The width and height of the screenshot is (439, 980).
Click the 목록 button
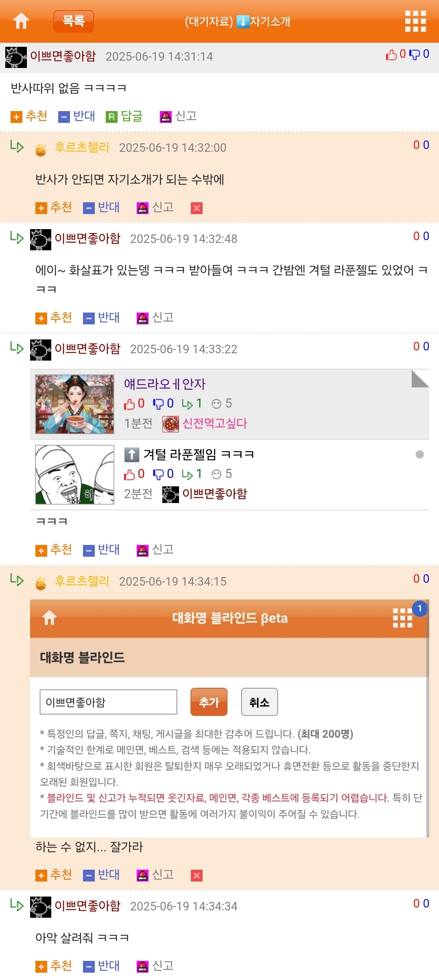tap(74, 21)
